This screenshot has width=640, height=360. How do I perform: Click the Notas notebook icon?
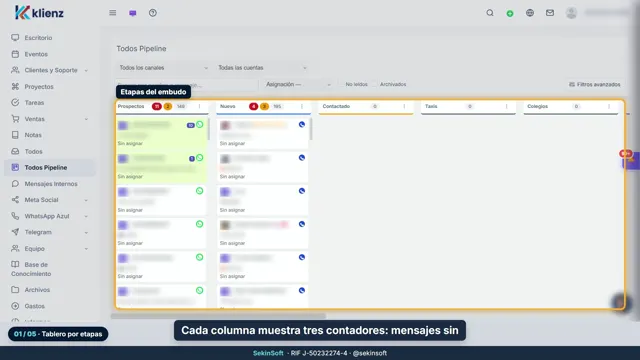[15, 135]
